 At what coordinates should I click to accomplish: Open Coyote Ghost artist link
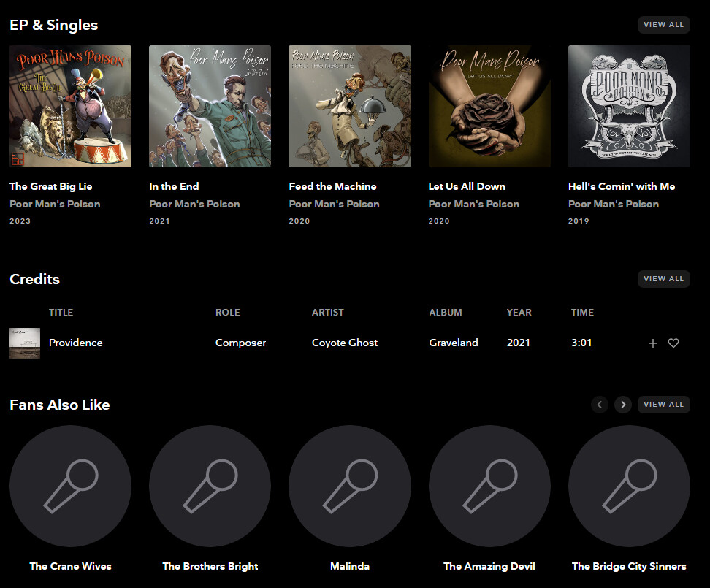coord(345,343)
